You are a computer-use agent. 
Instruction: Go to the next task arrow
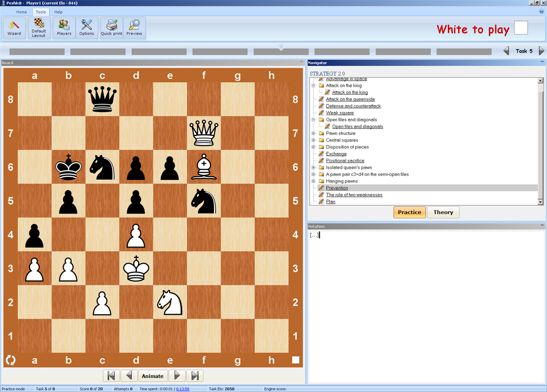[541, 51]
